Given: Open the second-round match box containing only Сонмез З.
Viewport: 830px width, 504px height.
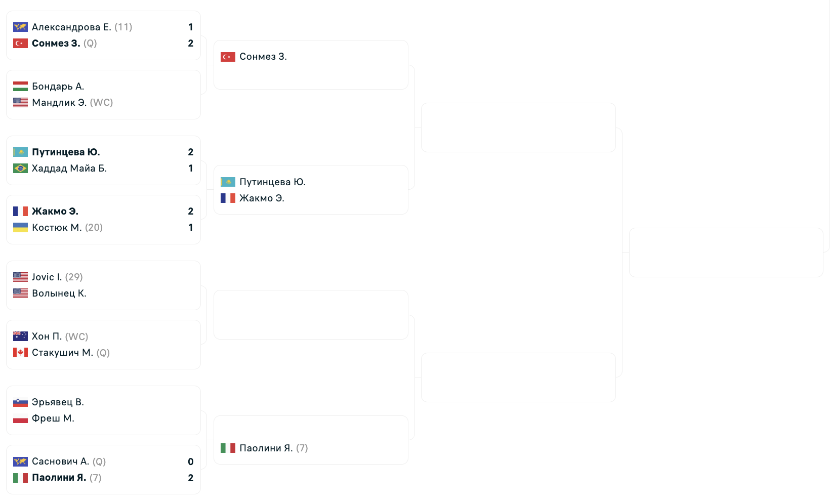Looking at the screenshot, I should pyautogui.click(x=311, y=65).
